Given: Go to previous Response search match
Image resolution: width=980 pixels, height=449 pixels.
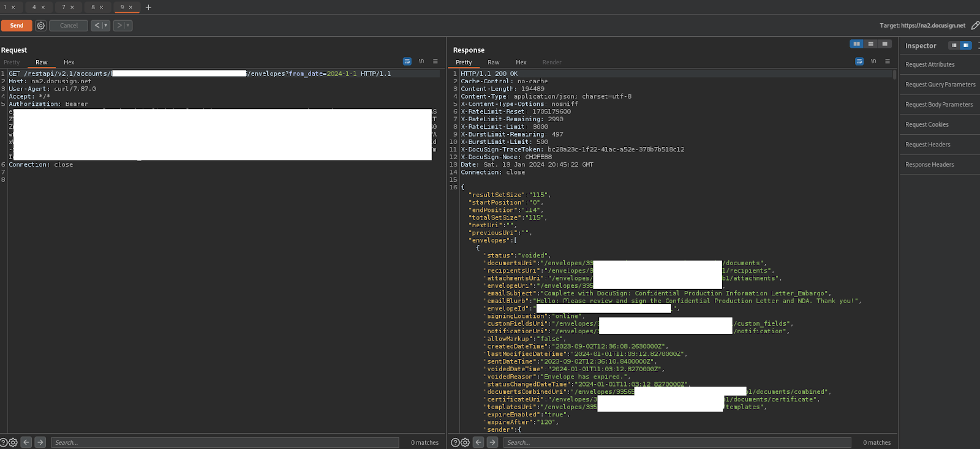Looking at the screenshot, I should [x=478, y=442].
